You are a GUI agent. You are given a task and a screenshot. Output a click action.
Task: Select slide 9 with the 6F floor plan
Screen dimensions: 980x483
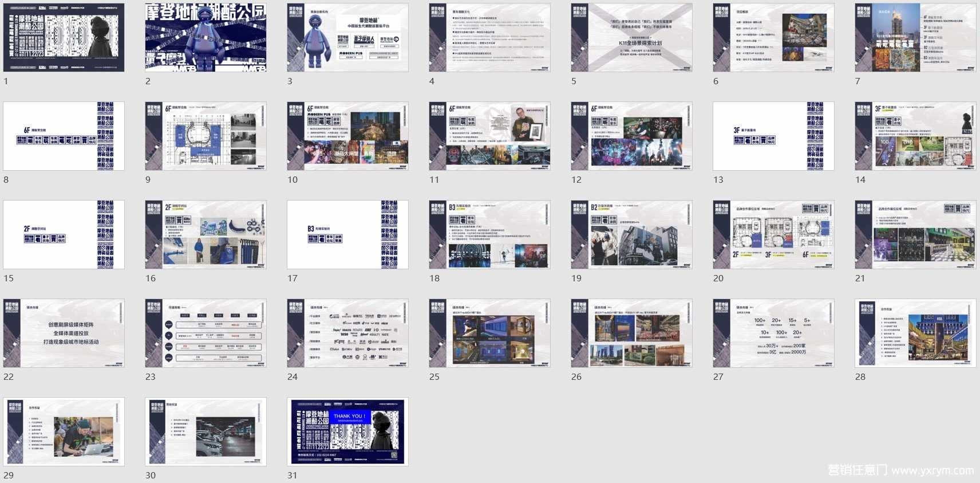pyautogui.click(x=206, y=136)
